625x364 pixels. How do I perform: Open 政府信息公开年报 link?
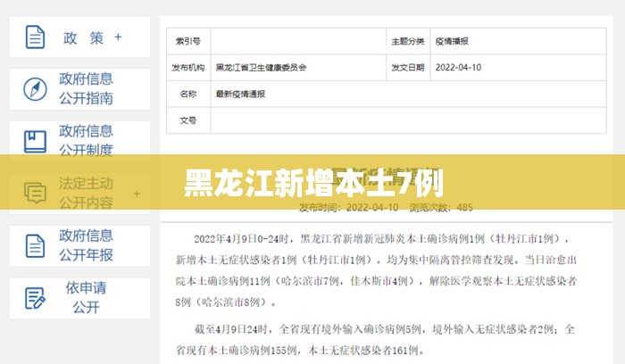[x=86, y=245]
